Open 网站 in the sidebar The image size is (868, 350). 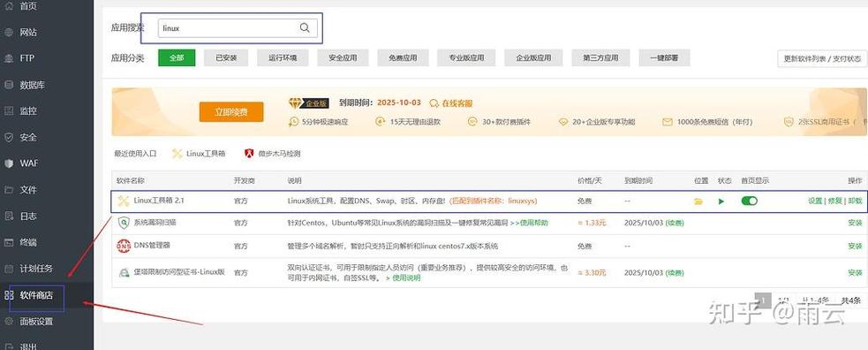pos(28,32)
